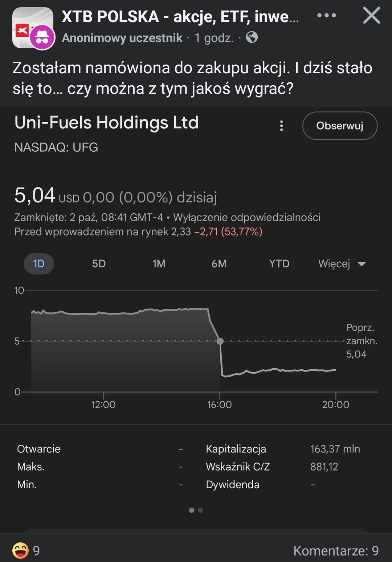The width and height of the screenshot is (392, 562).
Task: Select the 1D chart range tab
Action: click(x=38, y=264)
